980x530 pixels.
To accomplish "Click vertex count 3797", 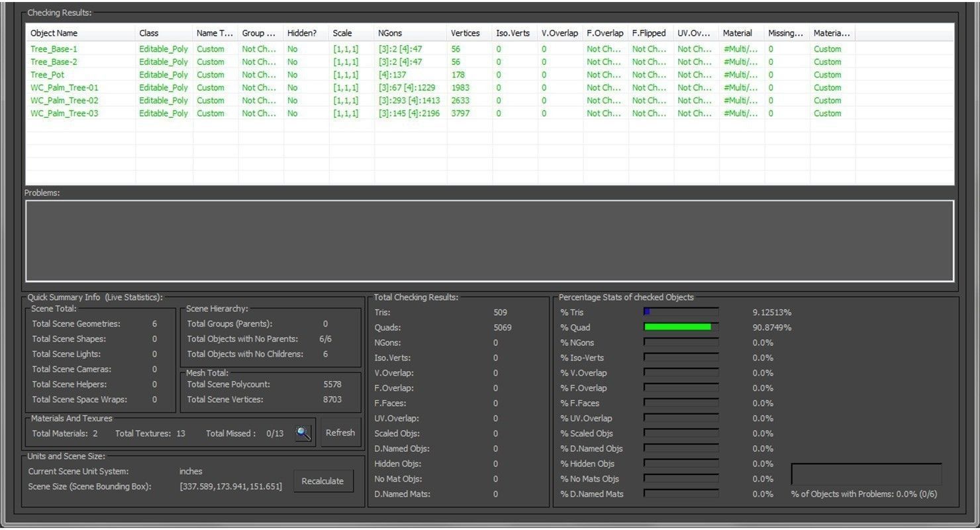I will 460,113.
